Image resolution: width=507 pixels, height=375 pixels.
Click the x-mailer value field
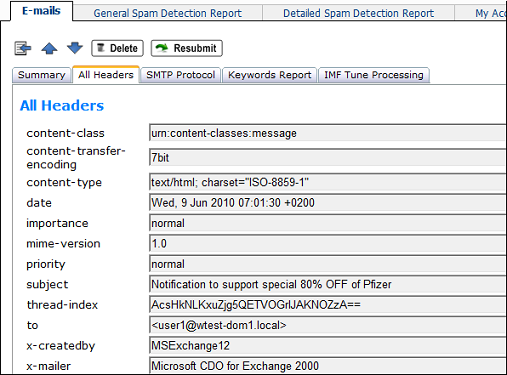tap(328, 366)
